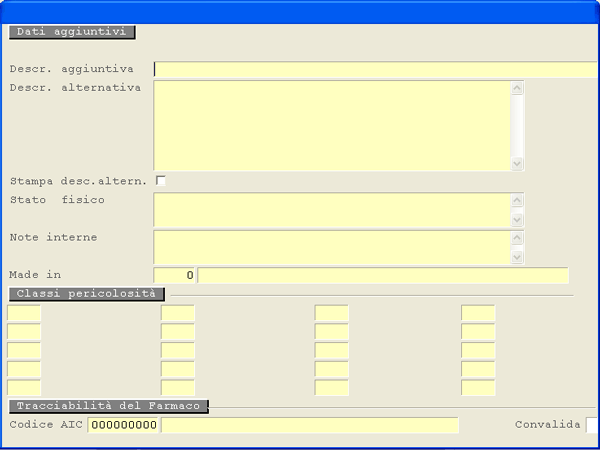The height and width of the screenshot is (450, 600).
Task: Select the Codice AIC number field
Action: point(124,425)
